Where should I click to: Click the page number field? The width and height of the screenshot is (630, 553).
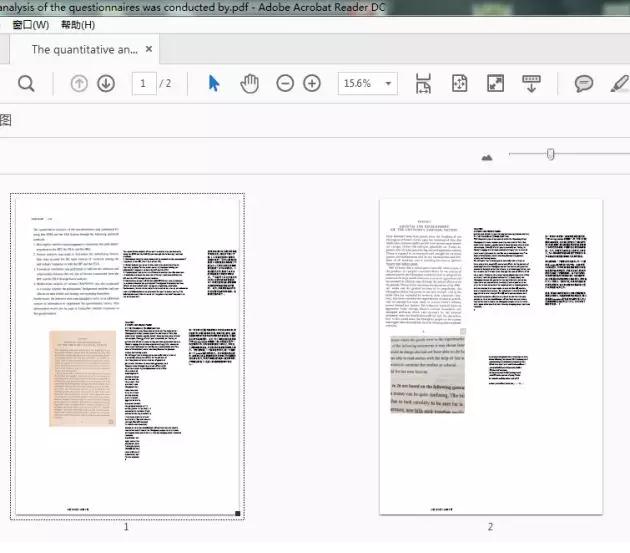click(144, 84)
